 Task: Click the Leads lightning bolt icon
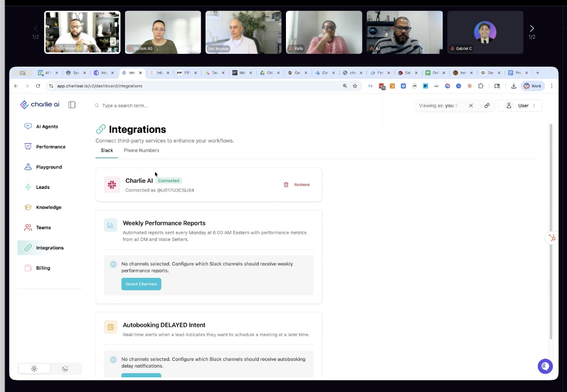click(x=28, y=187)
